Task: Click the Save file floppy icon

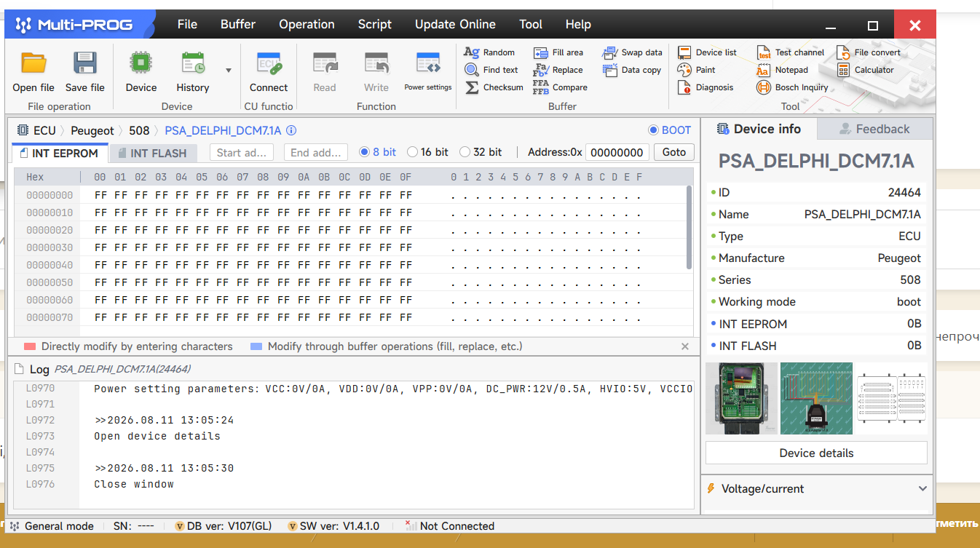Action: [x=85, y=63]
